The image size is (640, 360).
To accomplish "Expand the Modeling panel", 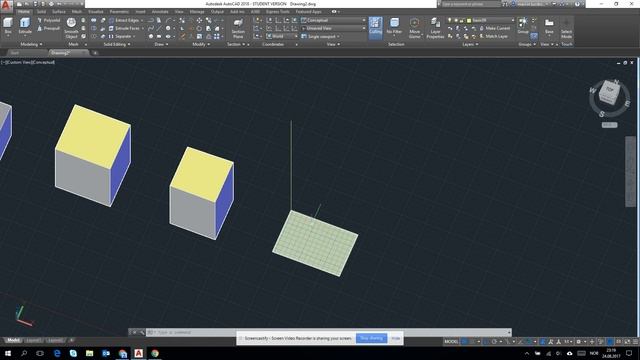I will point(31,44).
